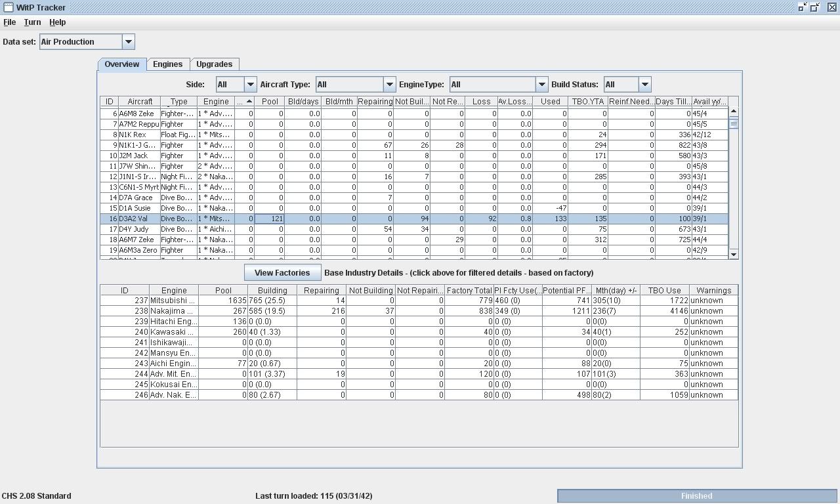
Task: Select the J1N1-S night fighter row
Action: point(414,177)
